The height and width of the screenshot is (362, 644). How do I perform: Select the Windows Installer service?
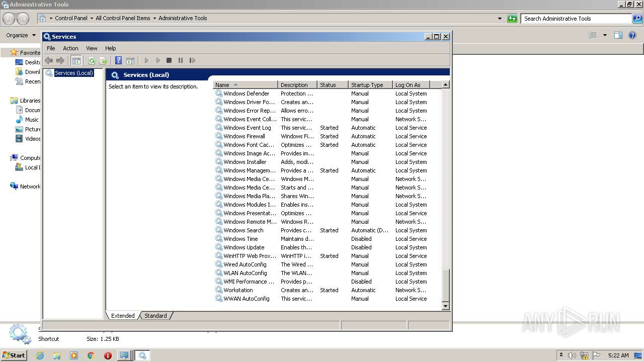coord(327,162)
